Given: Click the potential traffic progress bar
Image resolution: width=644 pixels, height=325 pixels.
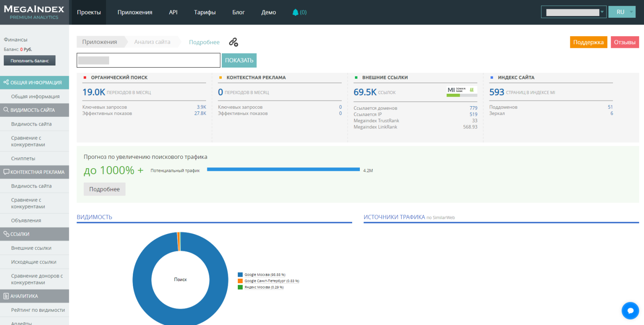Looking at the screenshot, I should 283,170.
